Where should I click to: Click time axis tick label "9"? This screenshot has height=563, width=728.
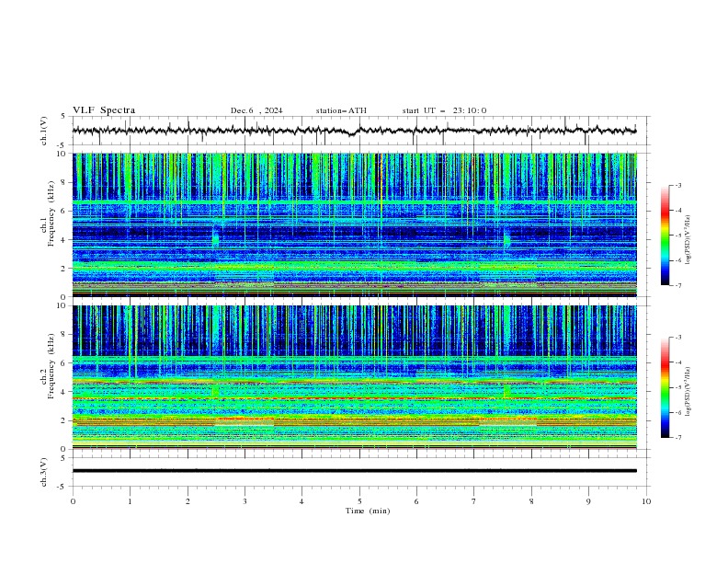[588, 501]
